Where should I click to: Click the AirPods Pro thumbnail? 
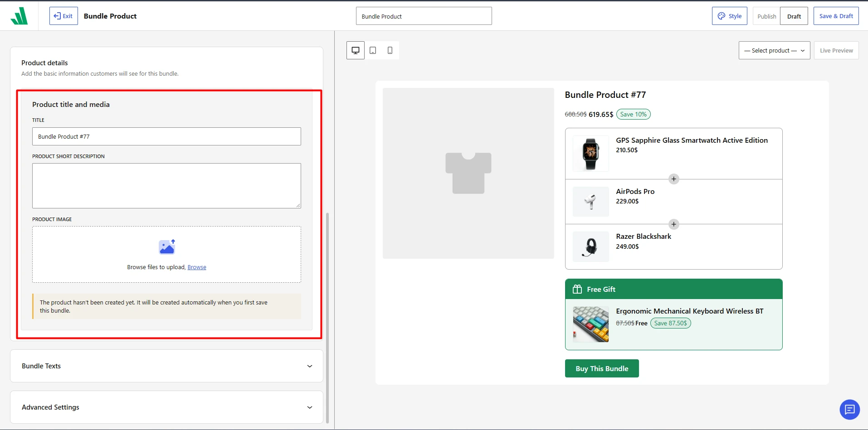(590, 202)
